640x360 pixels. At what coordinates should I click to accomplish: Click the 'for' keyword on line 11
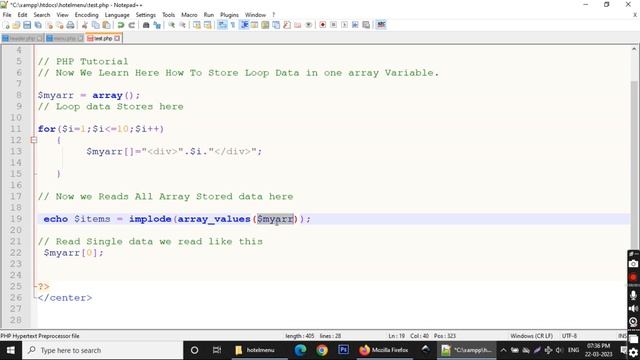tap(47, 129)
